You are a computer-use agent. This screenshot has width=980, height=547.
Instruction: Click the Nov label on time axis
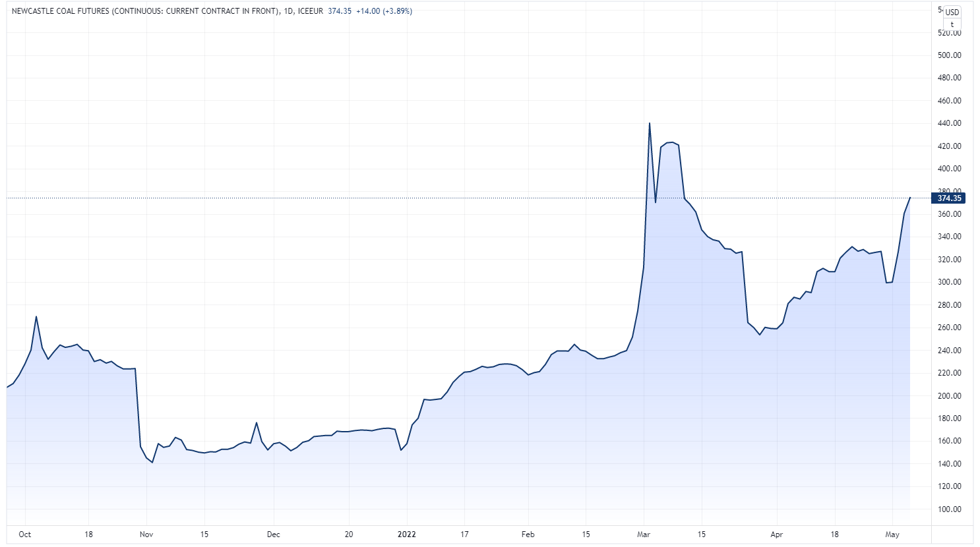point(146,534)
